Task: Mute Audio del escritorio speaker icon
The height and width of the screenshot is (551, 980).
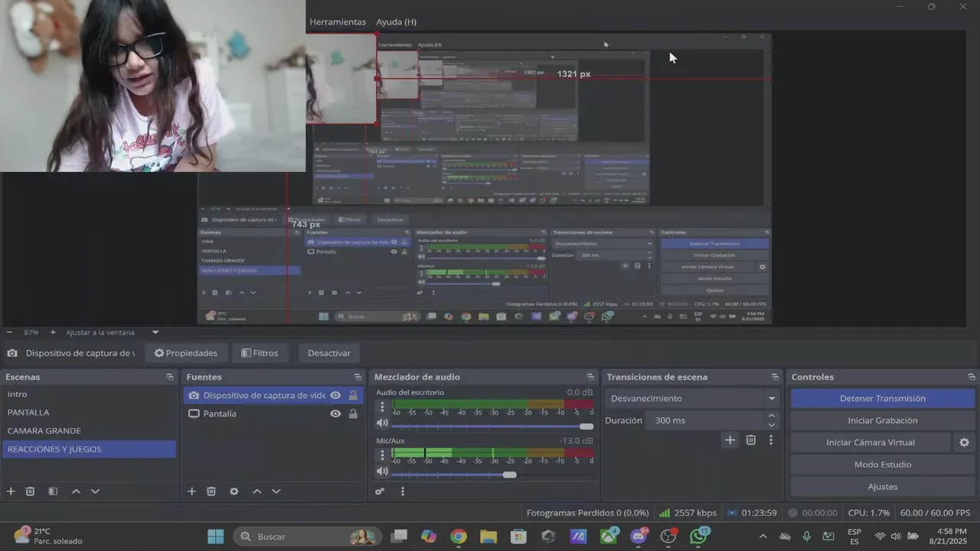Action: pos(382,424)
